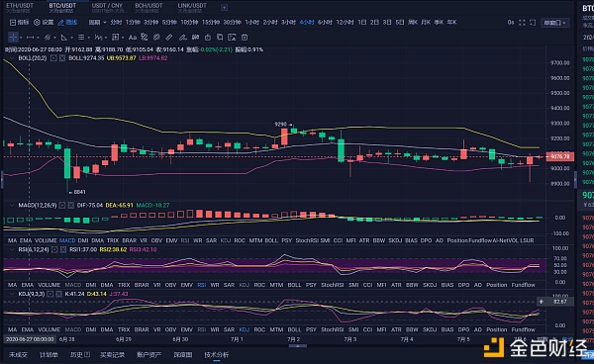The image size is (594, 364).
Task: Click the trash delete drawings icon
Action: (245, 37)
